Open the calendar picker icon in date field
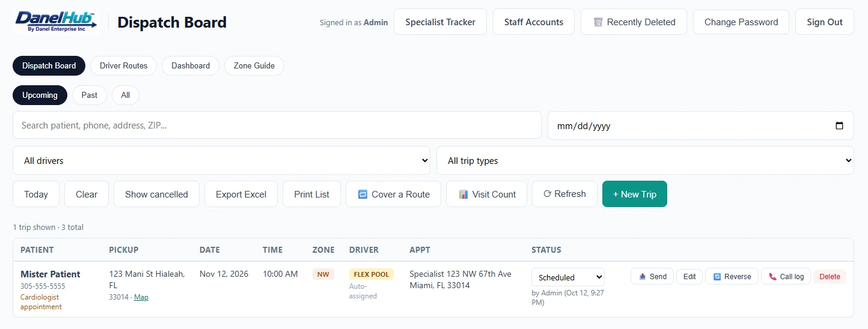The height and width of the screenshot is (329, 868). [x=840, y=126]
